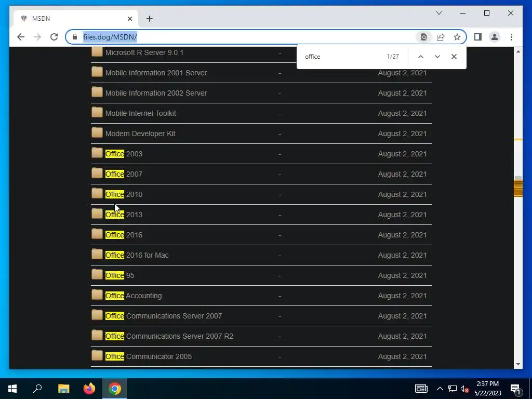Open Windows taskbar search

[37, 389]
